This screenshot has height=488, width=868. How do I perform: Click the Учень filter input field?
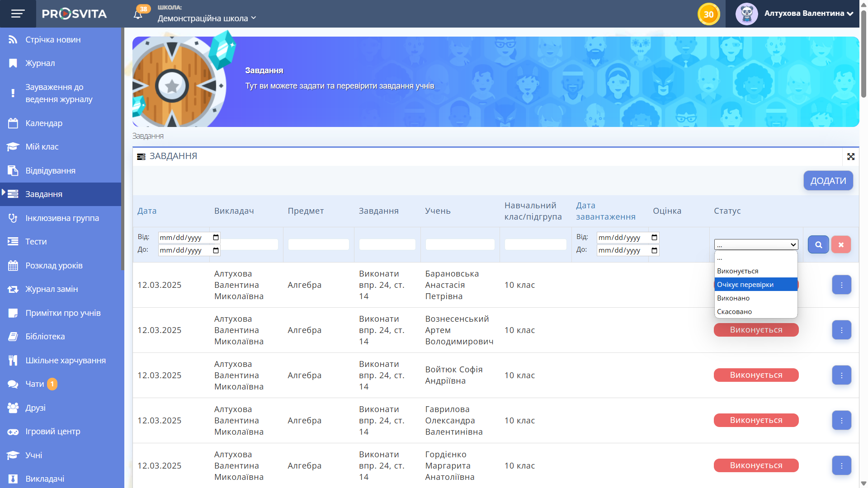point(460,244)
